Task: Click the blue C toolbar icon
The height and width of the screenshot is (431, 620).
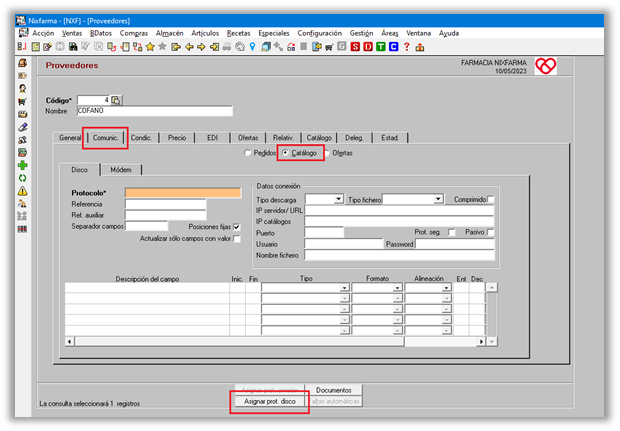Action: 393,47
